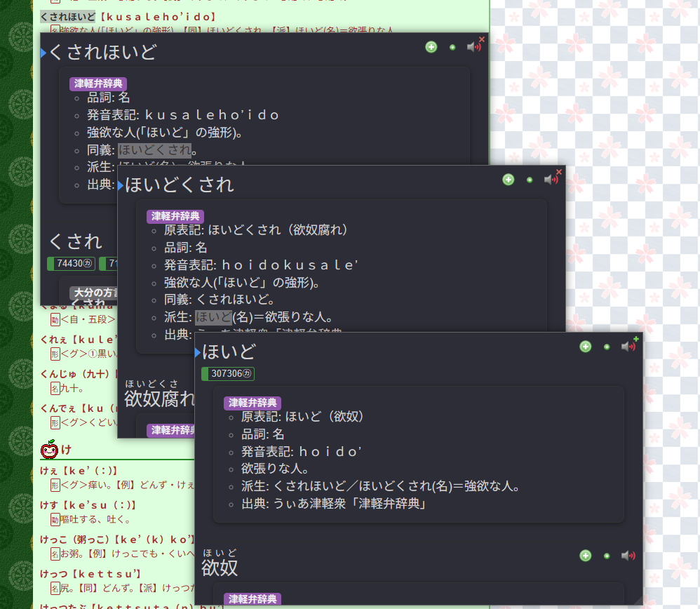Click 発音表記: h o i d o' line
The image size is (700, 609).
(x=302, y=451)
